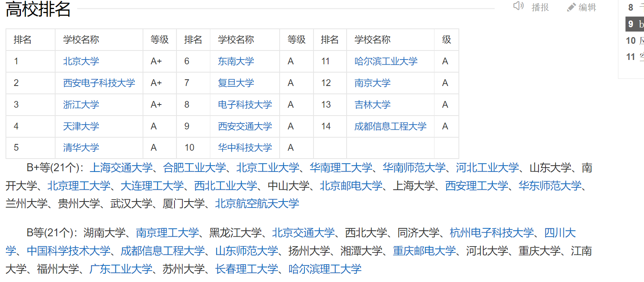Open the 北京交通大学 link
This screenshot has width=644, height=282.
[x=304, y=233]
